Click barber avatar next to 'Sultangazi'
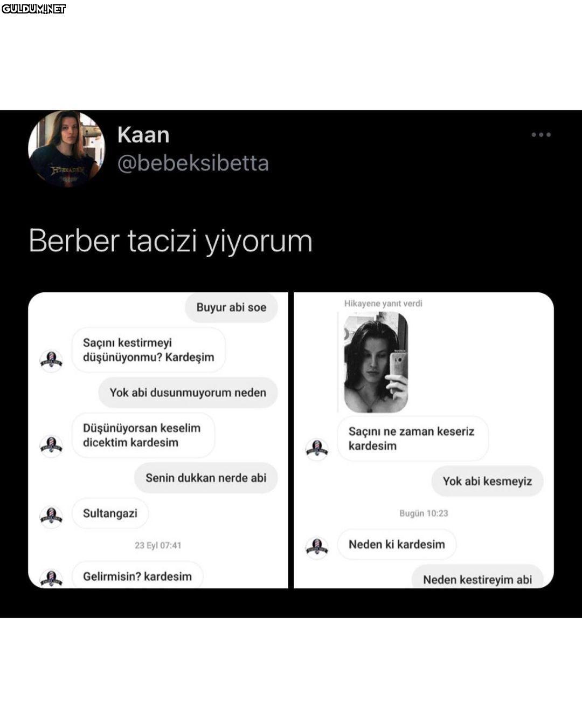Screen dimensions: 582x728 (51, 517)
